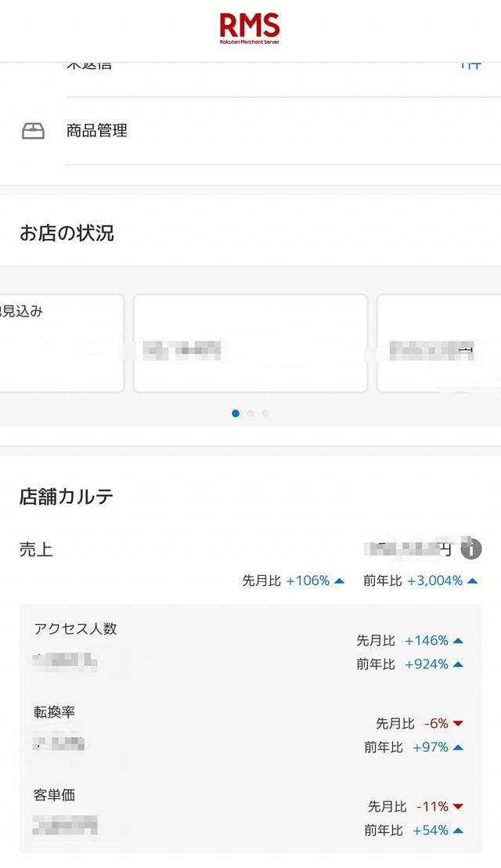The height and width of the screenshot is (868, 501).
Task: Click the red down arrow beside 客単価 -11%
Action: point(458,806)
